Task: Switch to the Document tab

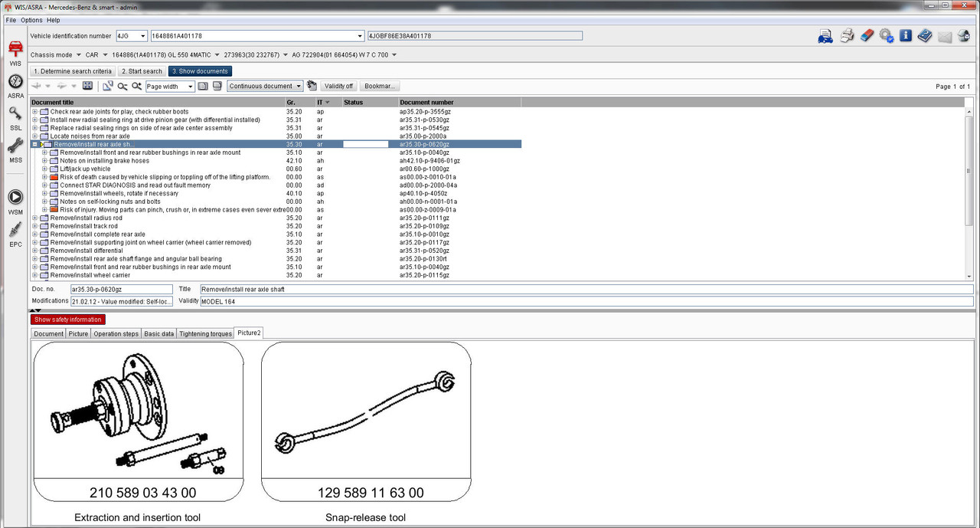Action: click(x=48, y=333)
